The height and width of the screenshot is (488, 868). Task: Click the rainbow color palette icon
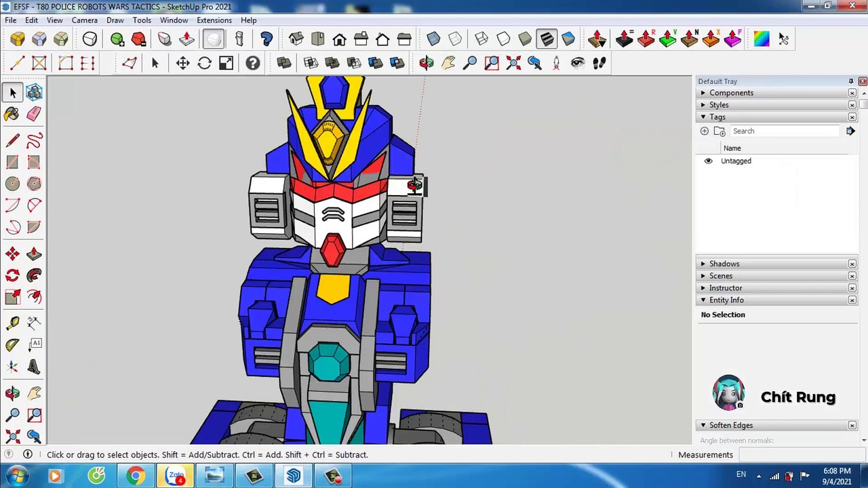(x=762, y=39)
